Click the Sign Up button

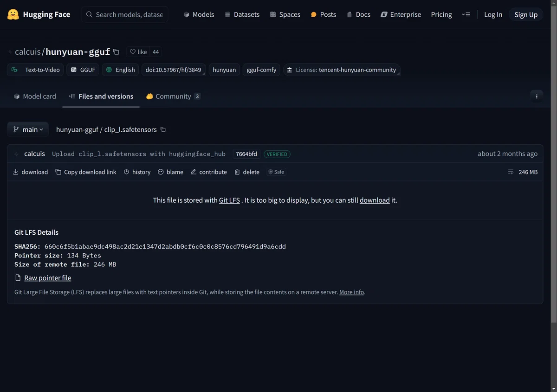point(526,14)
